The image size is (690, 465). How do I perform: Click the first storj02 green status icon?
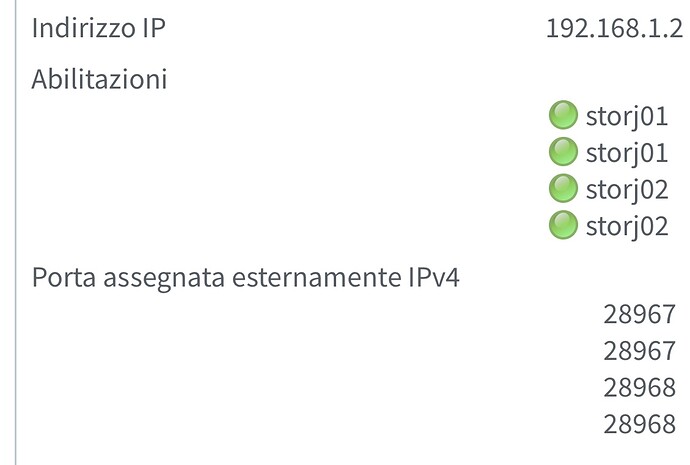564,188
